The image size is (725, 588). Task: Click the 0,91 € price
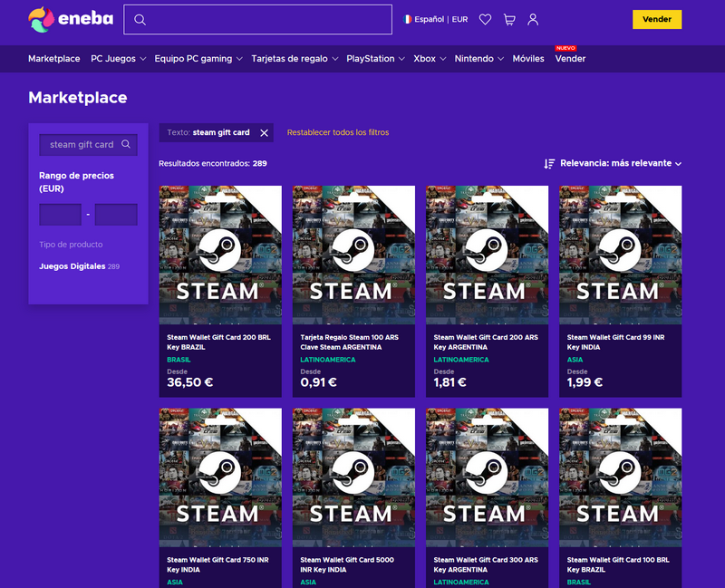coord(319,382)
